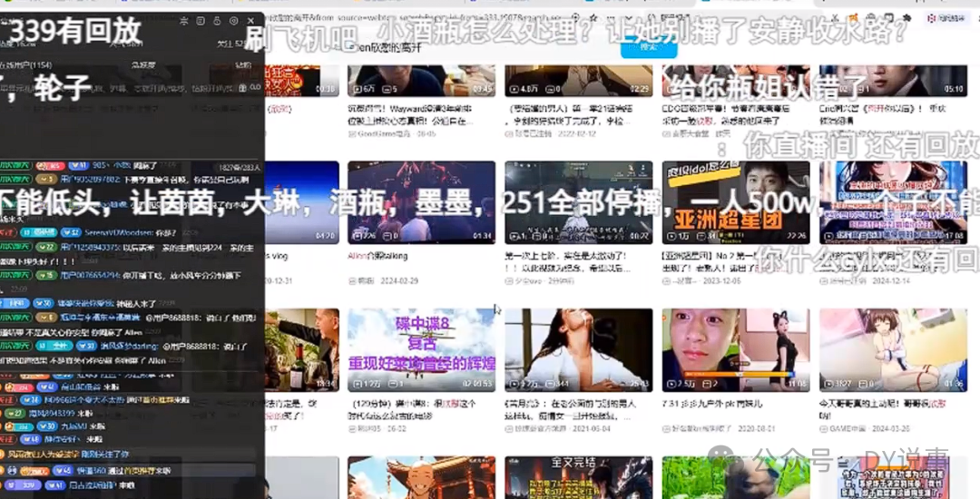
Task: Click the lock icon in chat panel header
Action: tap(218, 21)
